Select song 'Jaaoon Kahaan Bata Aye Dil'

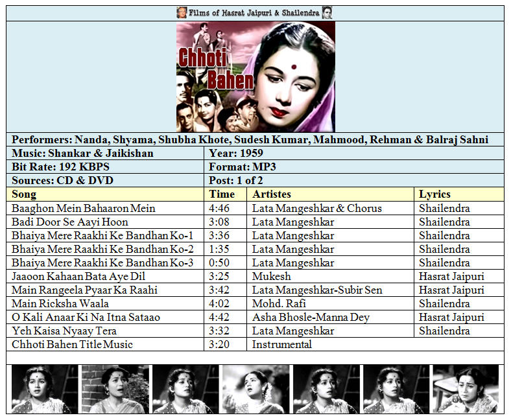pos(78,276)
